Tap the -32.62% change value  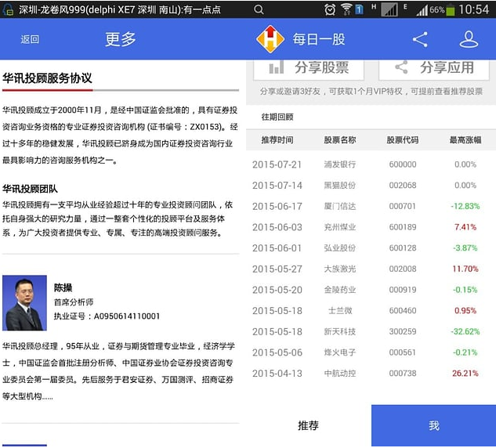click(465, 331)
